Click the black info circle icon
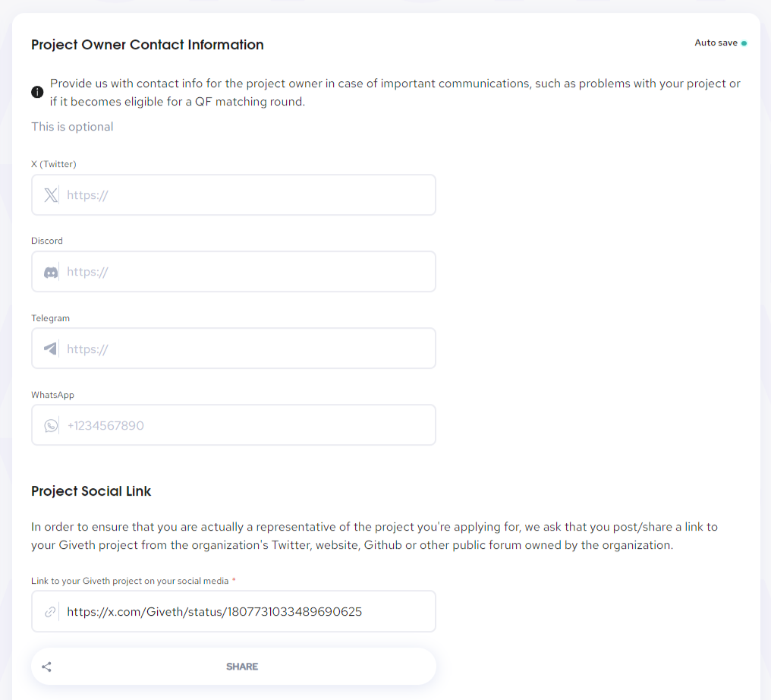This screenshot has height=700, width=771. 37,92
